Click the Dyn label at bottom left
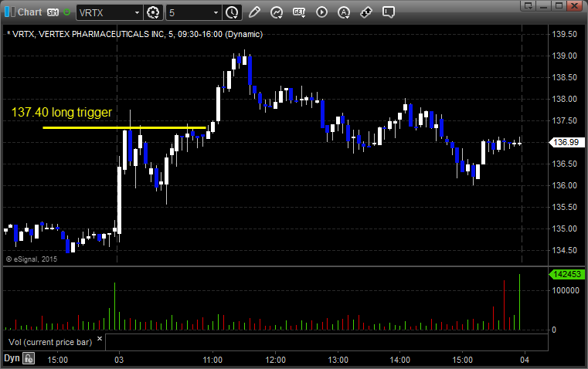The image size is (588, 369). coord(12,358)
